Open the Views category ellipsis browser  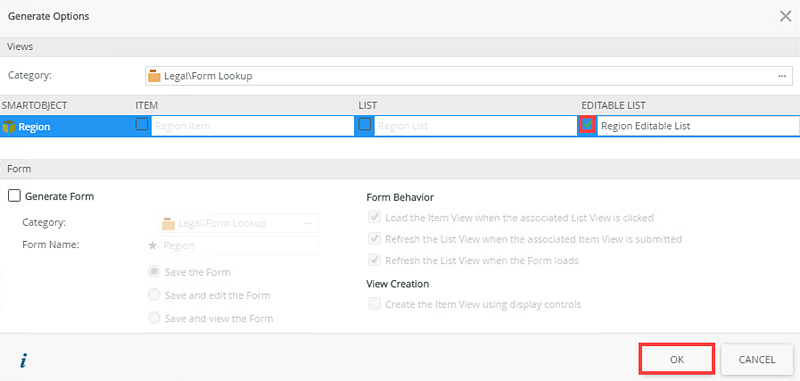[x=782, y=76]
